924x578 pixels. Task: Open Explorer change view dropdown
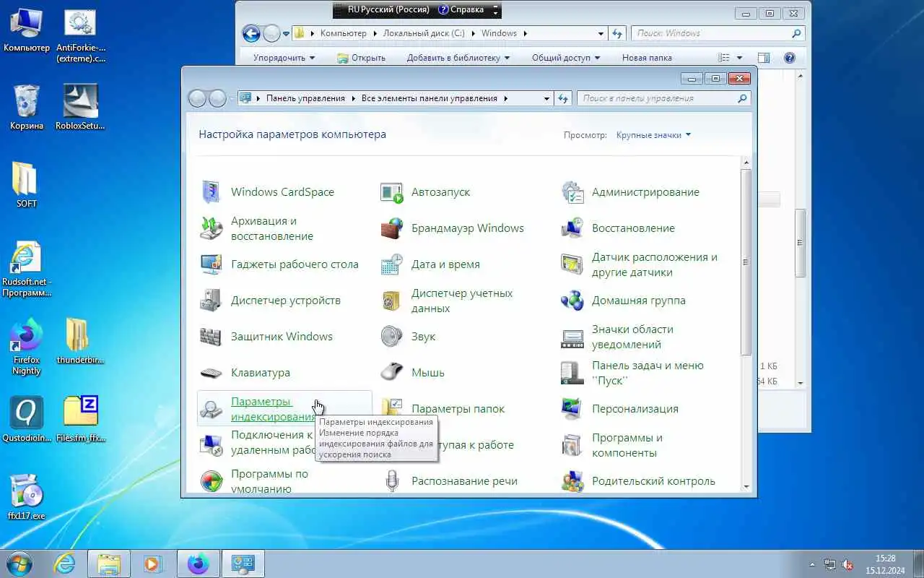pyautogui.click(x=740, y=58)
